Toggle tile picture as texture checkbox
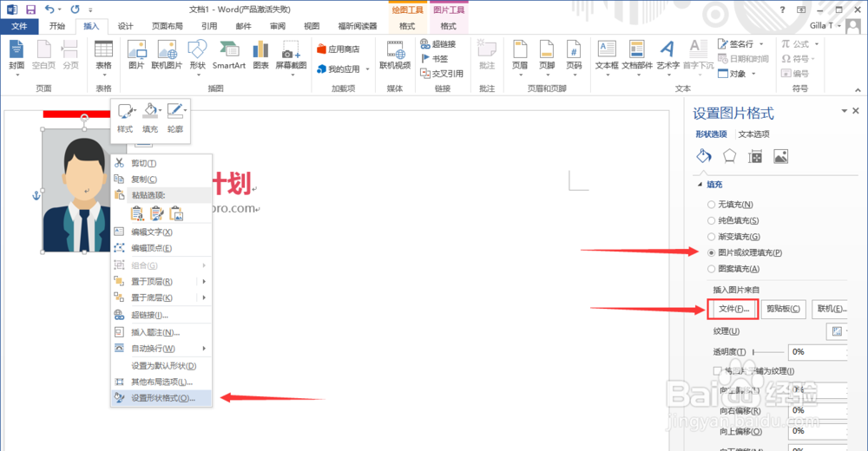This screenshot has width=868, height=451. [x=718, y=370]
